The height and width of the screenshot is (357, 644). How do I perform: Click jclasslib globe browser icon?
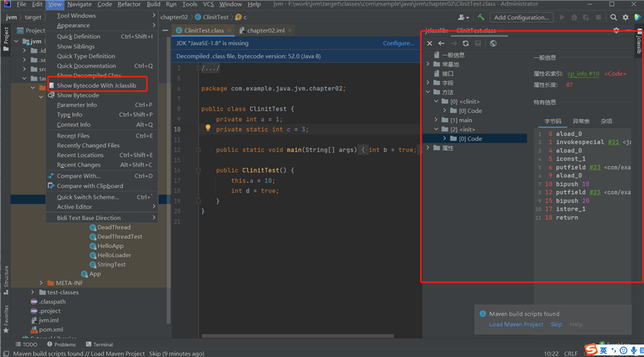coord(493,43)
